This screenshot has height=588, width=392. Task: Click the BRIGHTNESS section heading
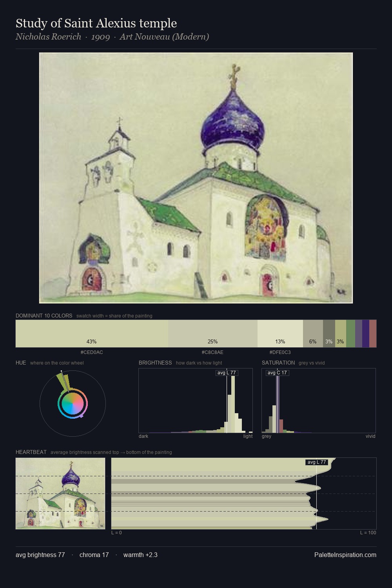click(x=155, y=363)
